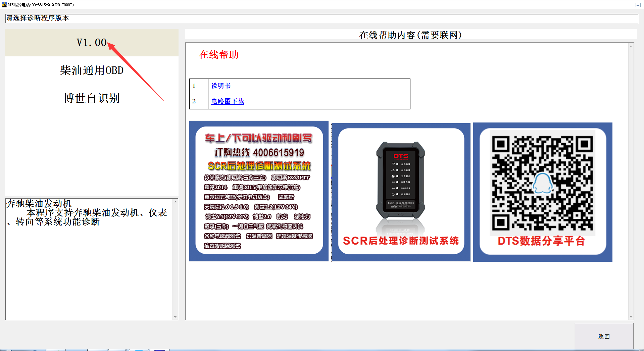
Task: Click the 奔驰柴油发动机 description title
Action: pyautogui.click(x=39, y=204)
